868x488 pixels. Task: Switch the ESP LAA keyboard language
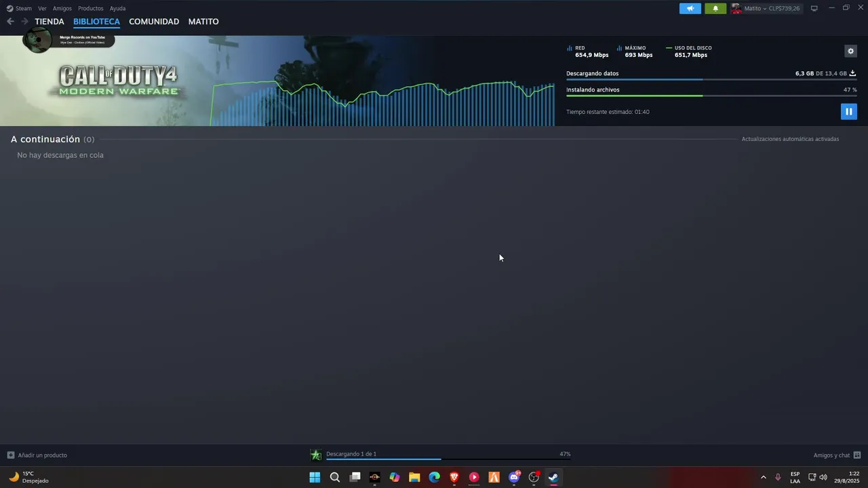[x=795, y=477]
